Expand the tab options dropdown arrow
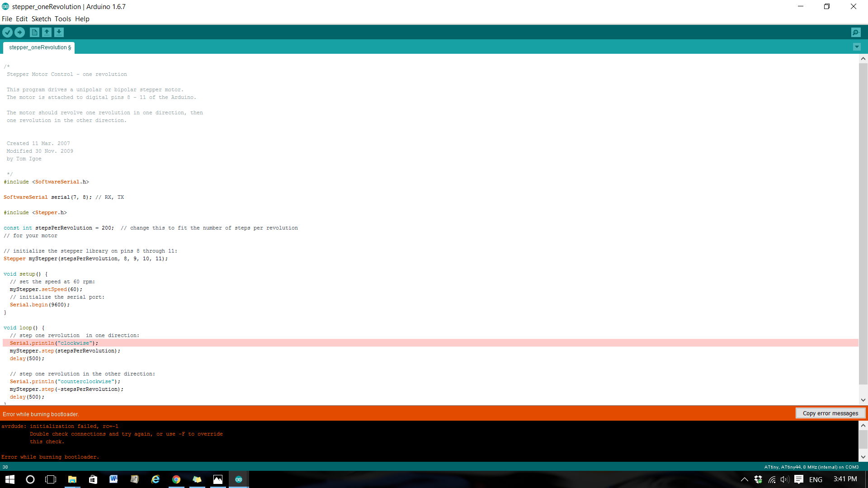Viewport: 868px width, 488px height. (857, 47)
